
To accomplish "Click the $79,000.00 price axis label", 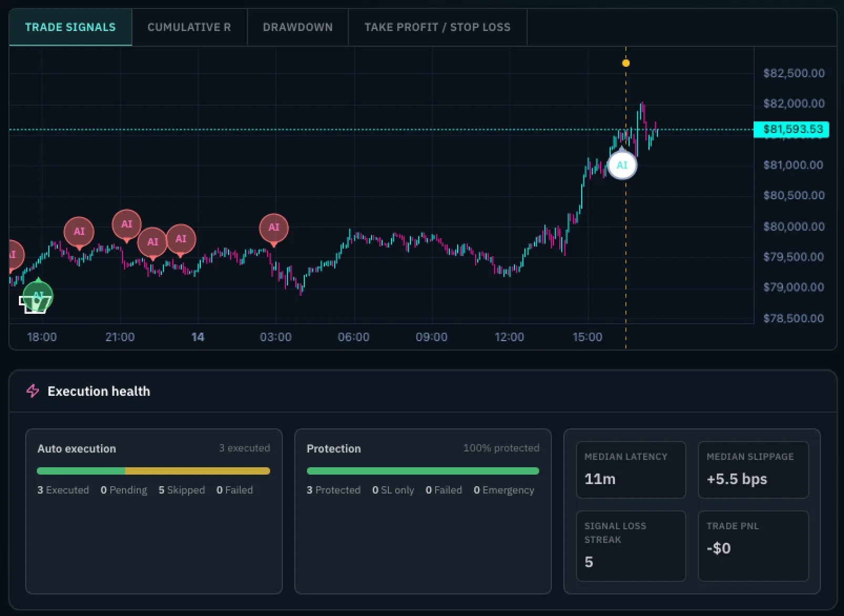I will [x=794, y=287].
